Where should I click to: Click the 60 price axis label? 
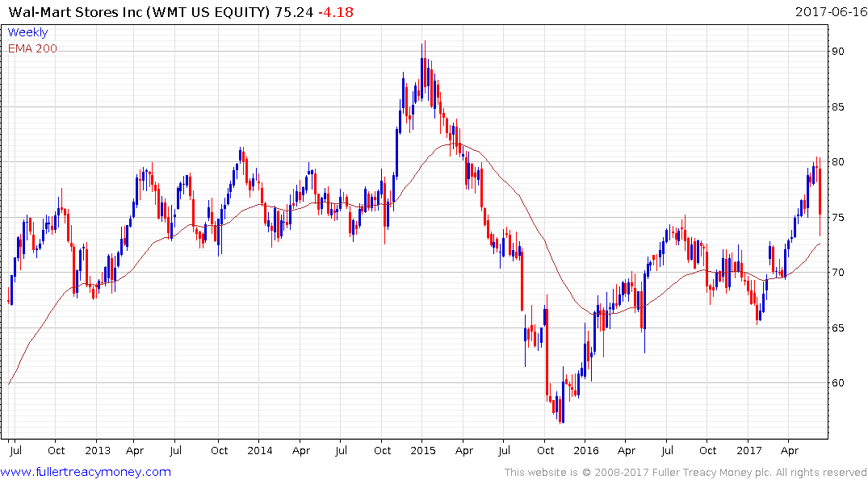pyautogui.click(x=837, y=383)
